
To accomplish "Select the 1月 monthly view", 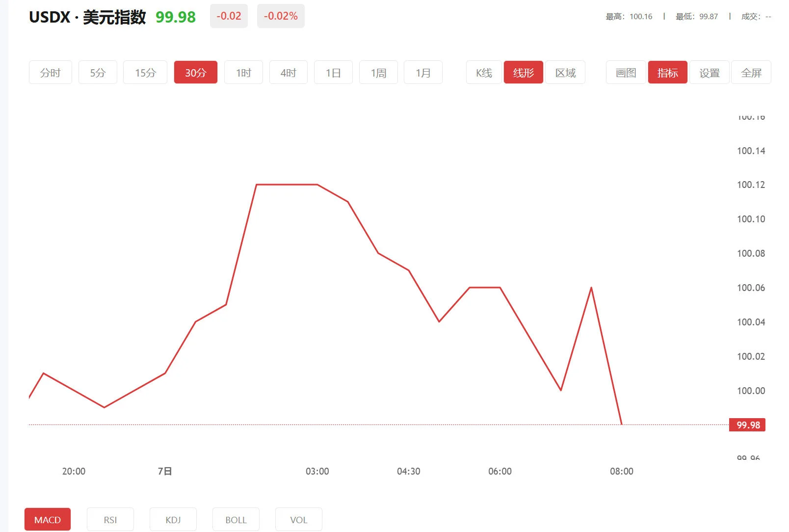I will point(423,73).
